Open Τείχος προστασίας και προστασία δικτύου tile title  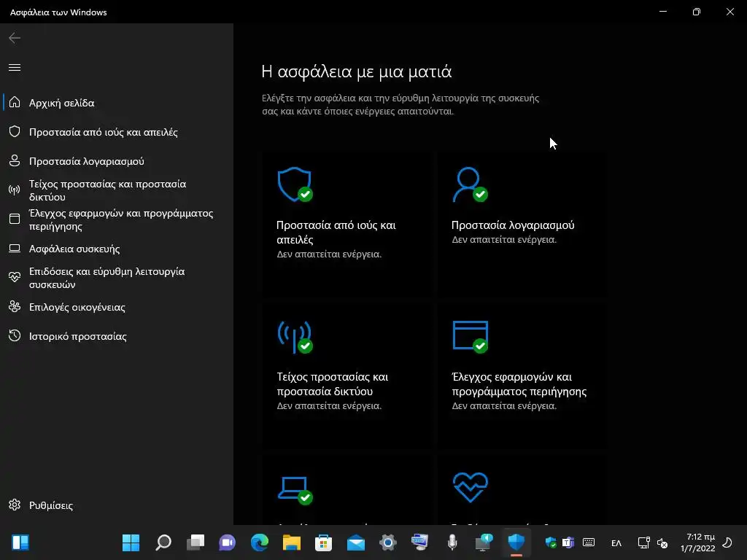pos(332,384)
